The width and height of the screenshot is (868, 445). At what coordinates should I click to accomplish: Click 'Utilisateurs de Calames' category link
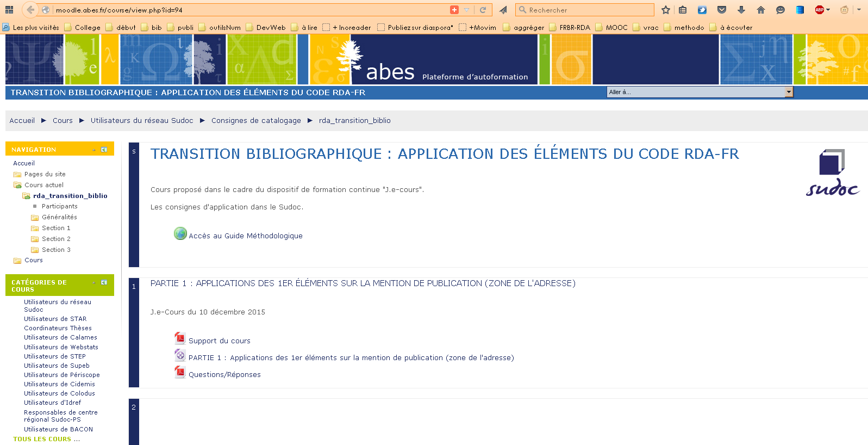(x=60, y=337)
